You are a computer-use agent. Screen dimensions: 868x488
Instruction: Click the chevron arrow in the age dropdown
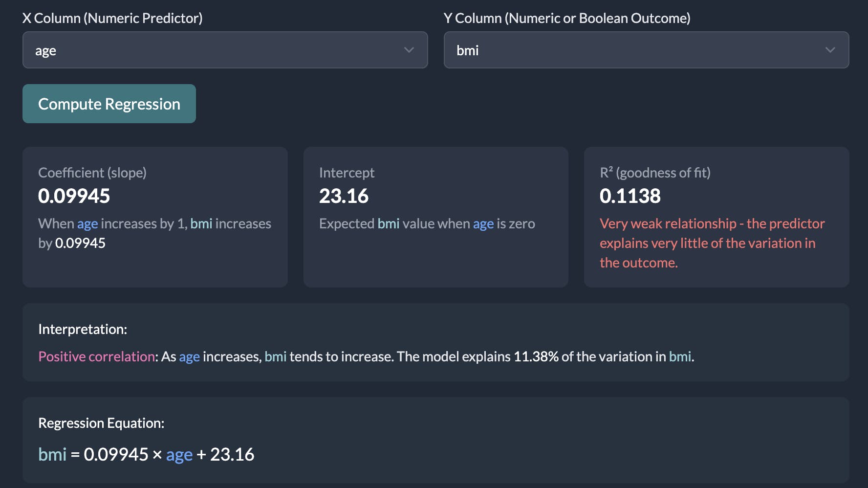409,50
